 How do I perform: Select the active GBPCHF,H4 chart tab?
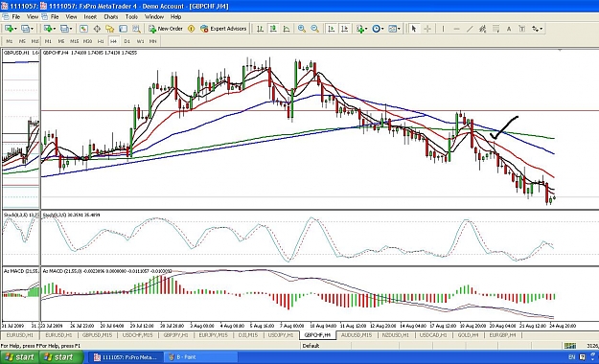[x=317, y=335]
